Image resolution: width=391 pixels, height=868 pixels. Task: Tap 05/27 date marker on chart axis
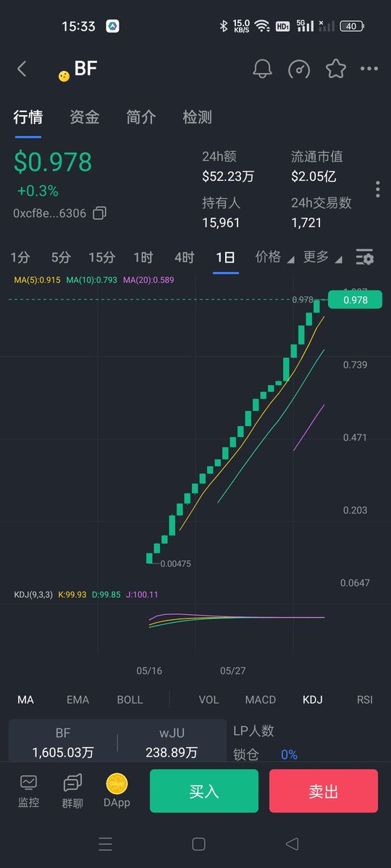pos(232,671)
